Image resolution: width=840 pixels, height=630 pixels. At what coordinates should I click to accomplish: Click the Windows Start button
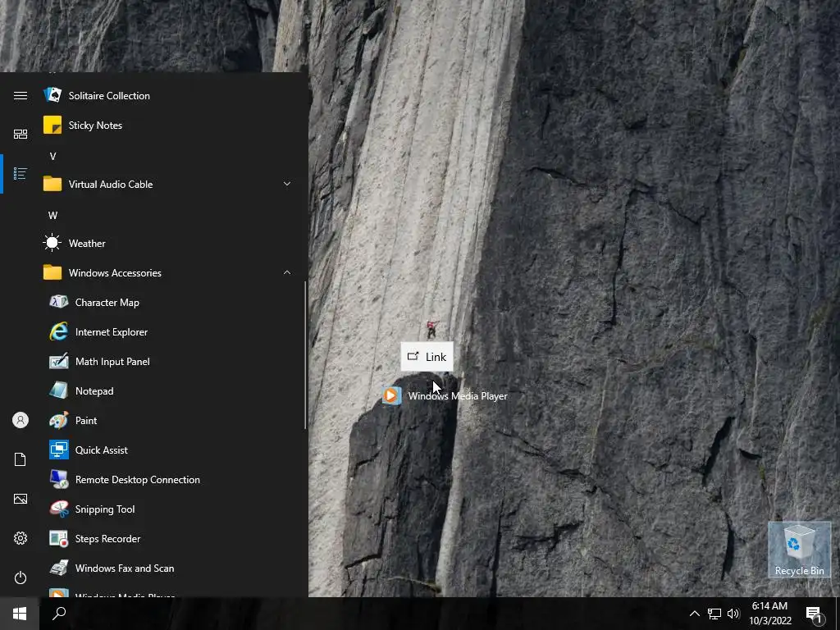(x=20, y=614)
